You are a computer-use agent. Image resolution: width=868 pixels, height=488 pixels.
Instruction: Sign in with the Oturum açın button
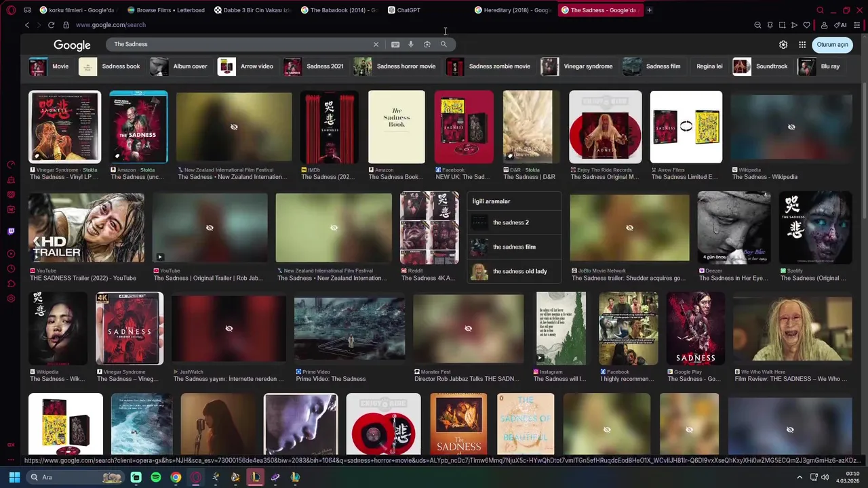click(x=832, y=45)
